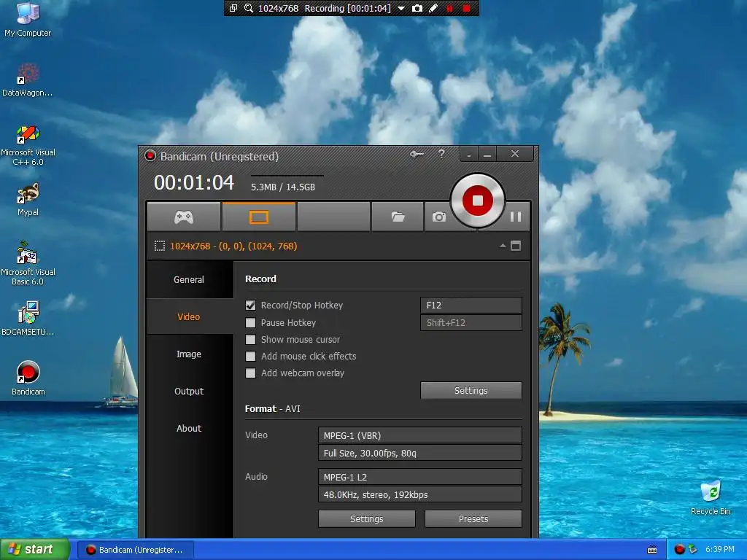Click the magnifier in recording bar

(x=248, y=8)
